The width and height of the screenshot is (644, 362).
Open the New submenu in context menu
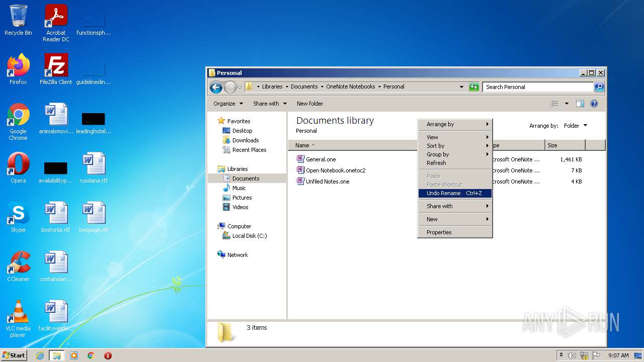(x=455, y=219)
